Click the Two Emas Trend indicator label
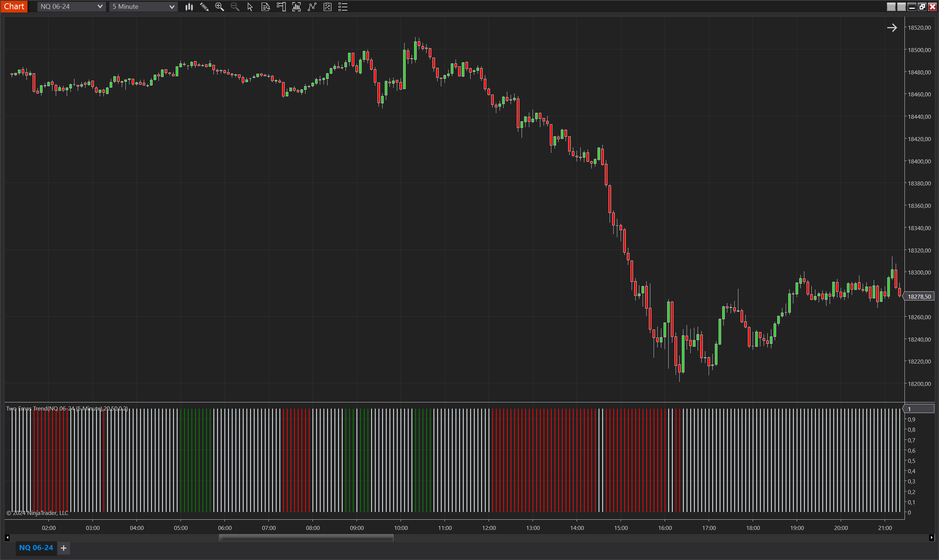Image resolution: width=939 pixels, height=560 pixels. (x=67, y=408)
